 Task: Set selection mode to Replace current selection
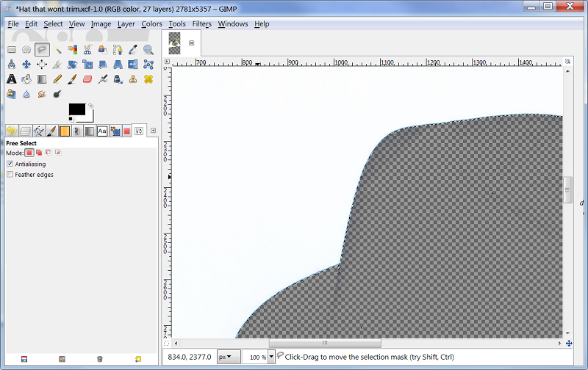(x=29, y=153)
